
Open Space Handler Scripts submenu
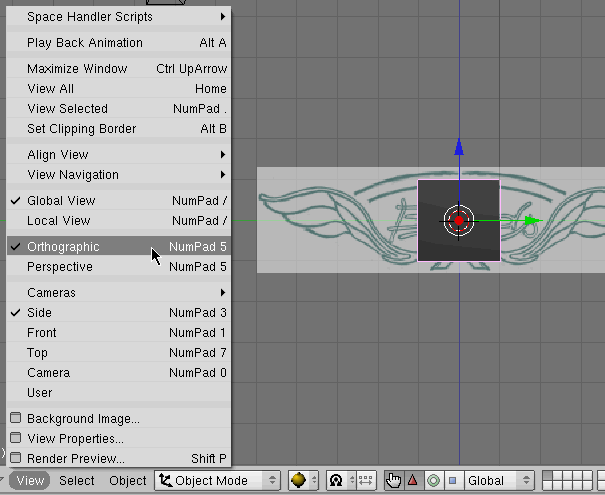tap(119, 17)
